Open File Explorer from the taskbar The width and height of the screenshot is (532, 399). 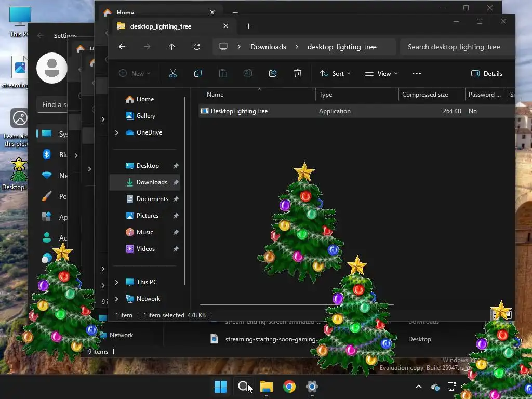click(x=267, y=387)
